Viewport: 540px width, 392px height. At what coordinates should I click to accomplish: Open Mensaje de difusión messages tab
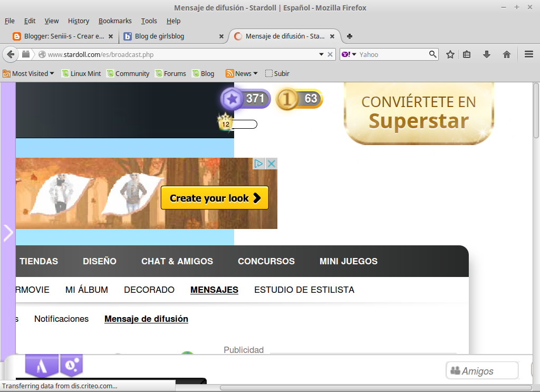tap(146, 319)
